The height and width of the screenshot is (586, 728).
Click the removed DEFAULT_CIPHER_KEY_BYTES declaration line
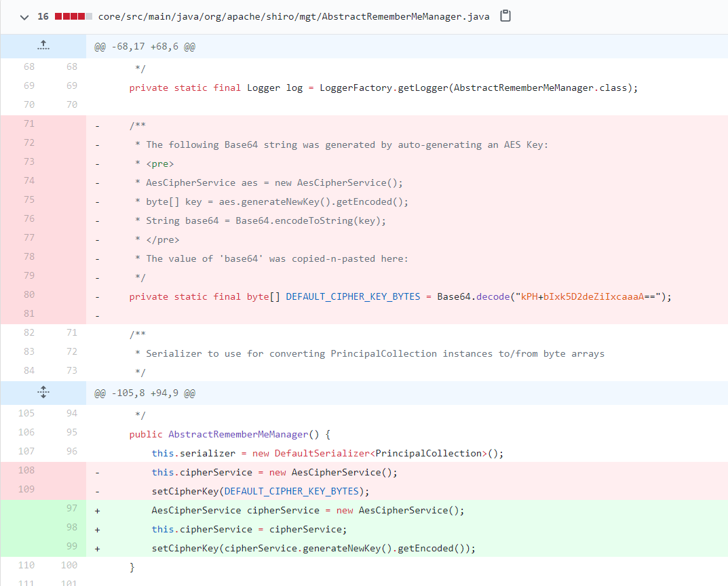400,297
